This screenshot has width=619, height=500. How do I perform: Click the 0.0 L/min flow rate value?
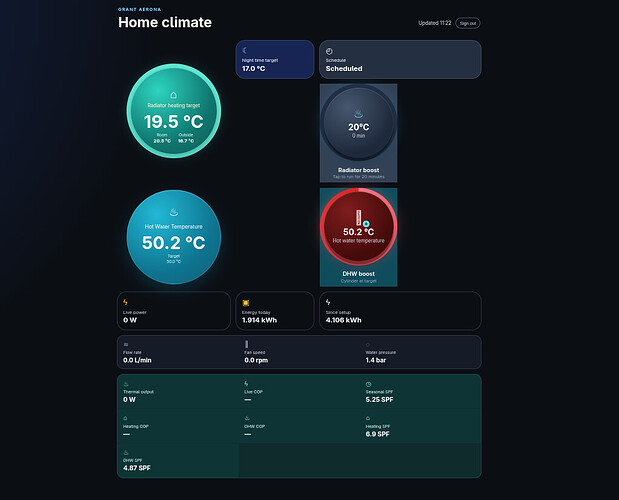[x=137, y=360]
